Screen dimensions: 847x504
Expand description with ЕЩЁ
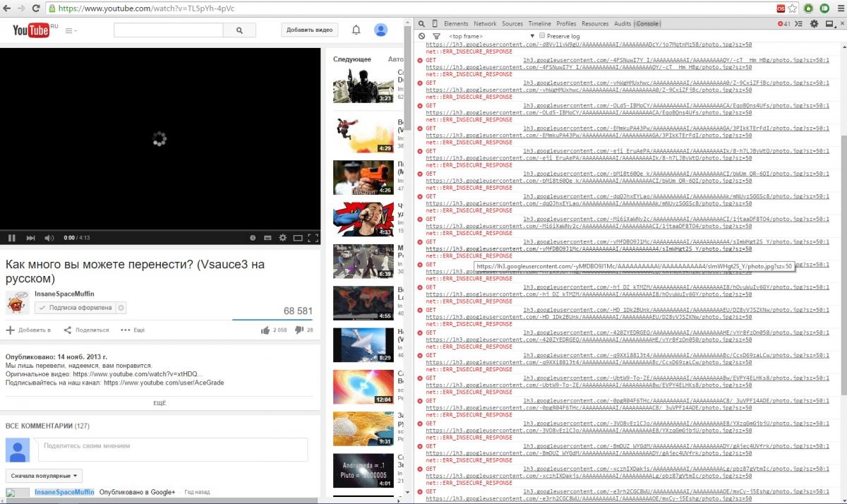point(160,402)
